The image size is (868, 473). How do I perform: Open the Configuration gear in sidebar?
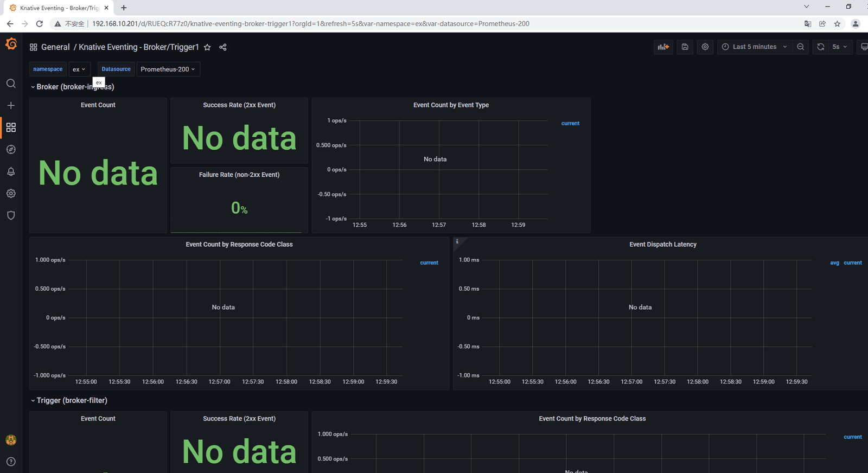pyautogui.click(x=11, y=194)
